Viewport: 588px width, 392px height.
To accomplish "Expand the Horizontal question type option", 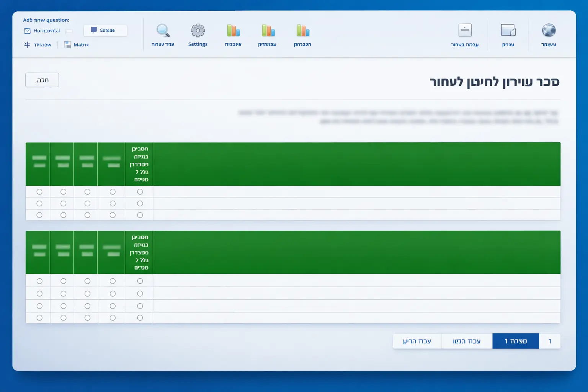I will (42, 31).
